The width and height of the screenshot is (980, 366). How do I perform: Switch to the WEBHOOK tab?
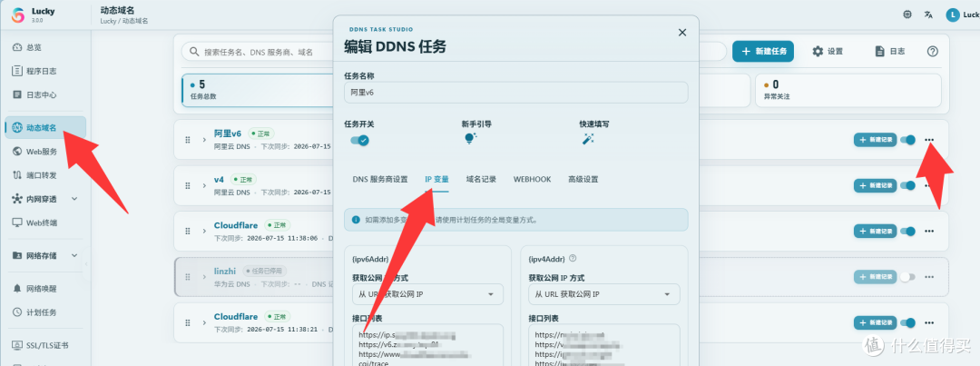point(533,180)
